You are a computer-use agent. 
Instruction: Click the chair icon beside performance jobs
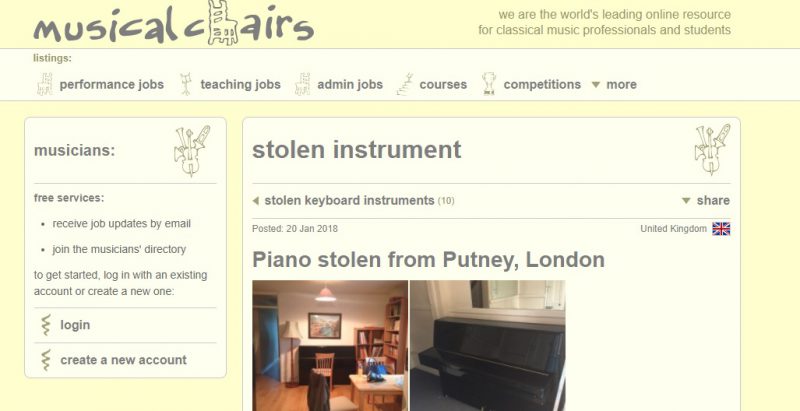pos(45,84)
